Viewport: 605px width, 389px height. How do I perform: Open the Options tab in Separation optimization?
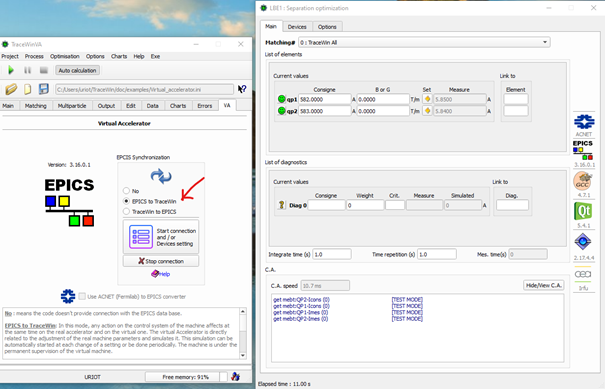tap(327, 27)
